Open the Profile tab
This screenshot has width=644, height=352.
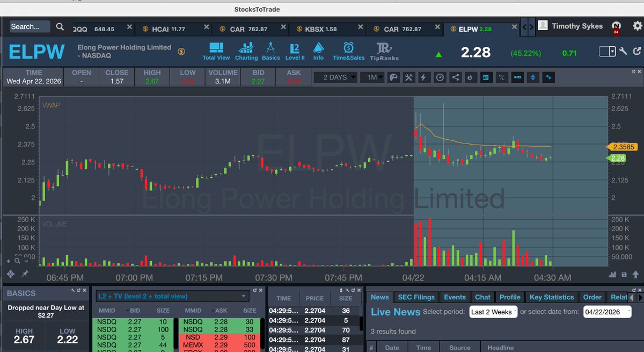click(x=510, y=297)
